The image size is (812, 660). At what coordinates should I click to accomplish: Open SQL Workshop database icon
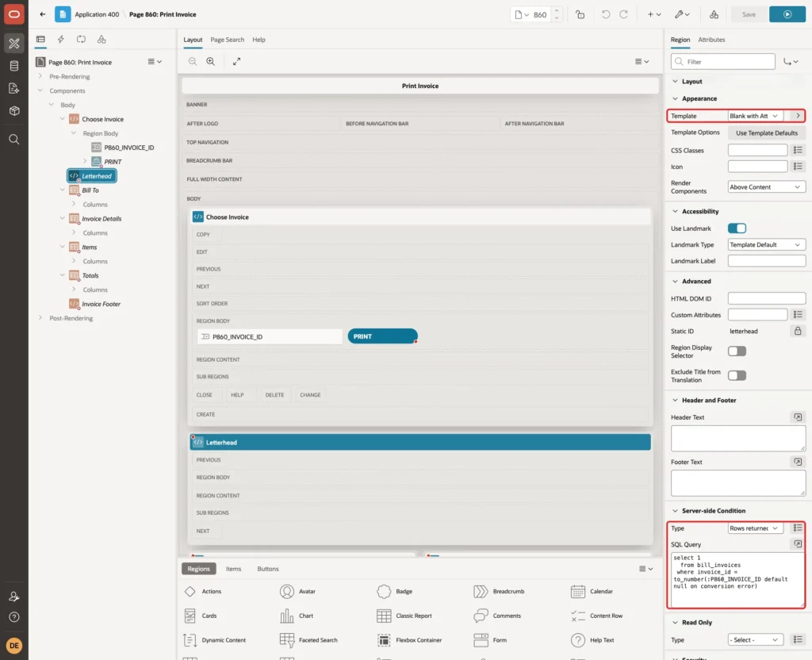[x=14, y=66]
